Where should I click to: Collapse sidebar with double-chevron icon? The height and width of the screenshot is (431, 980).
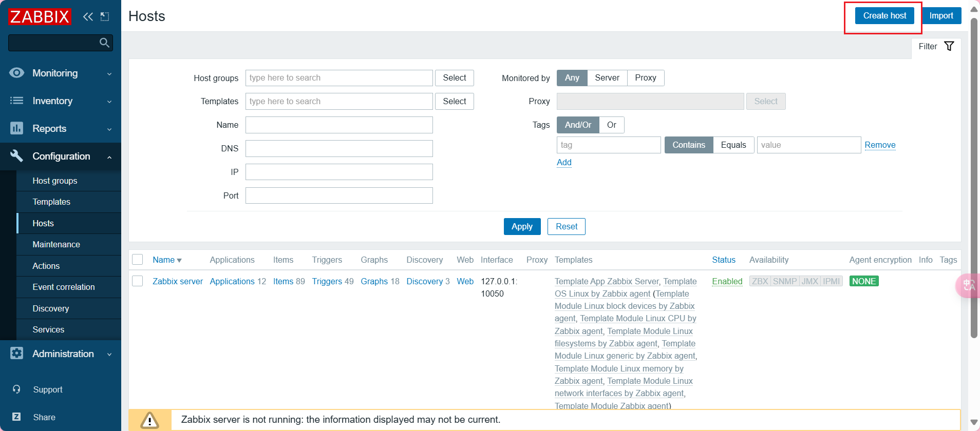[88, 16]
